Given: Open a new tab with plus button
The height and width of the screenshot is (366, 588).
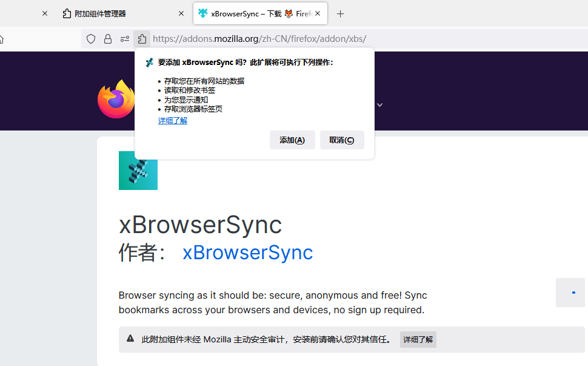Looking at the screenshot, I should tap(341, 13).
